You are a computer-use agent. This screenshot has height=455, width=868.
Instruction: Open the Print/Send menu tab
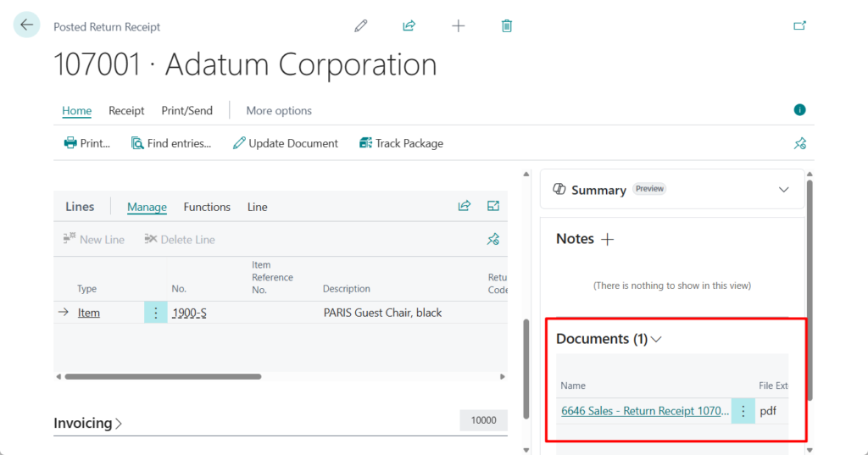[x=186, y=110]
